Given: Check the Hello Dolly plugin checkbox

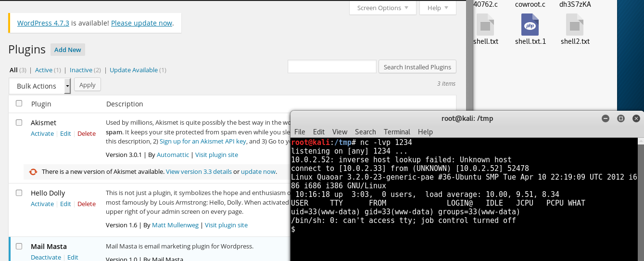Looking at the screenshot, I should (19, 193).
